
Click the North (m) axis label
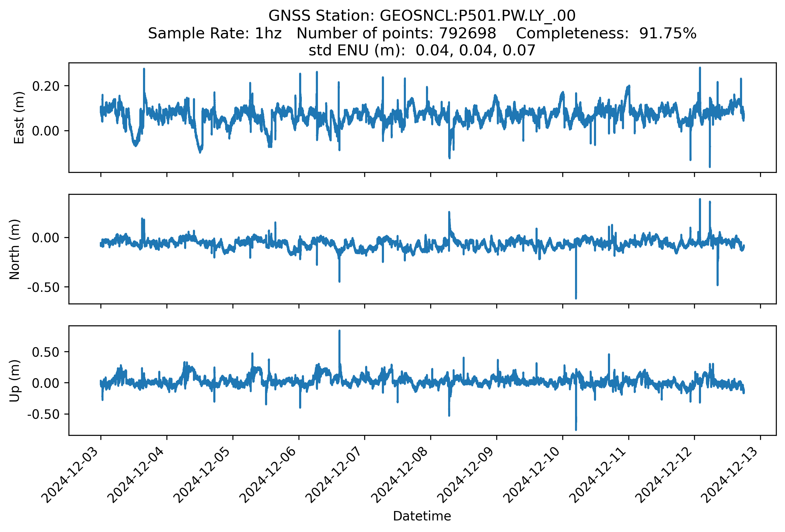(x=15, y=249)
